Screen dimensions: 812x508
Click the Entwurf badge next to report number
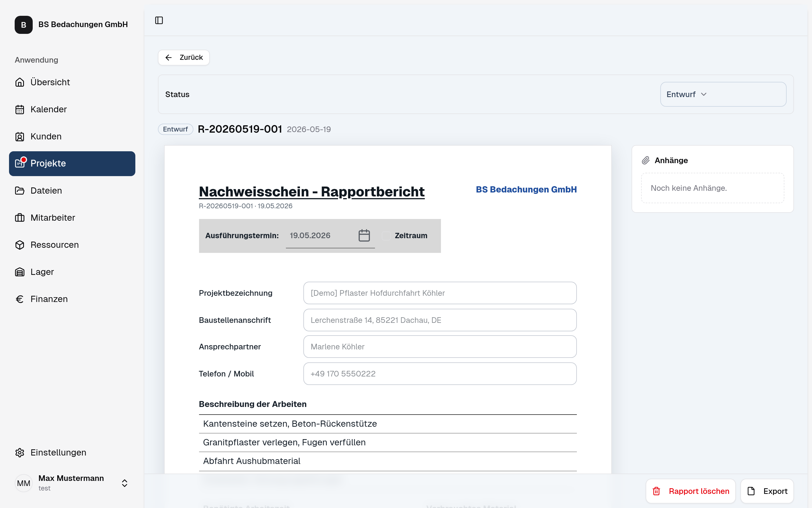click(175, 129)
